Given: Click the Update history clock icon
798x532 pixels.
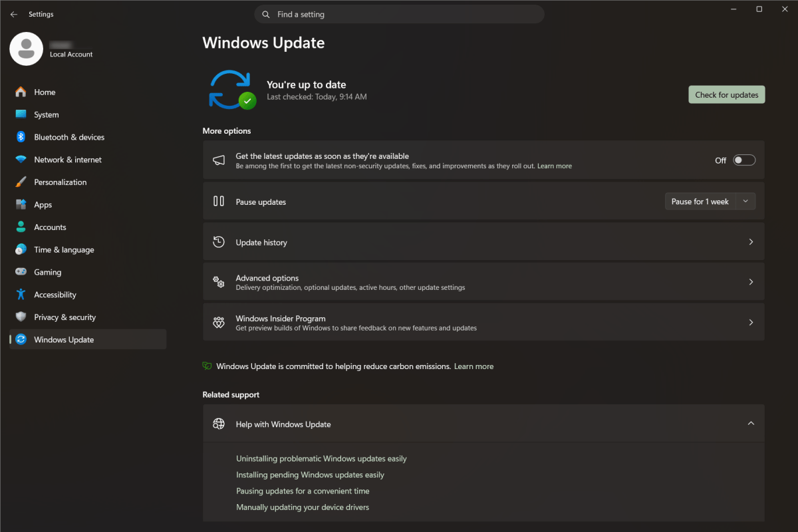Looking at the screenshot, I should tap(219, 242).
